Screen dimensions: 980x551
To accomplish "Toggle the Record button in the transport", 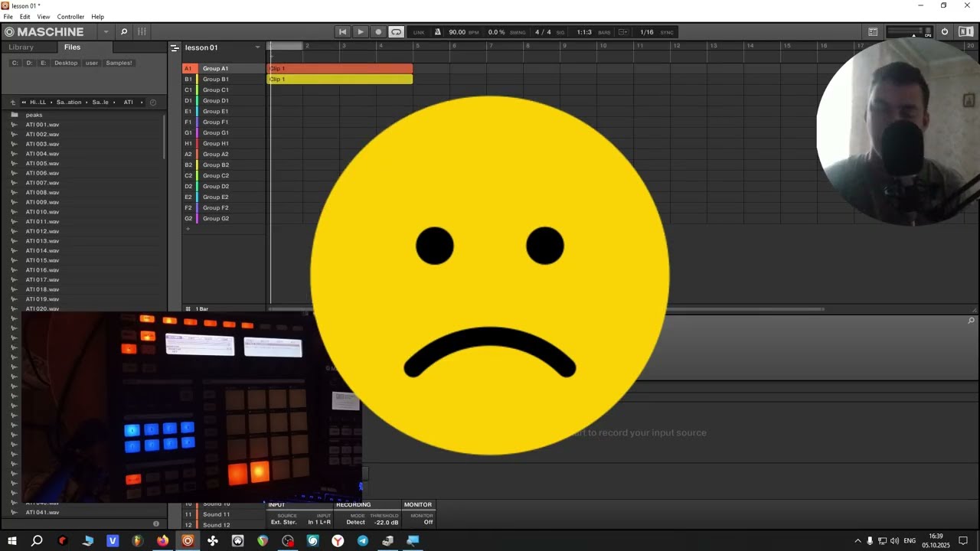I will [378, 32].
